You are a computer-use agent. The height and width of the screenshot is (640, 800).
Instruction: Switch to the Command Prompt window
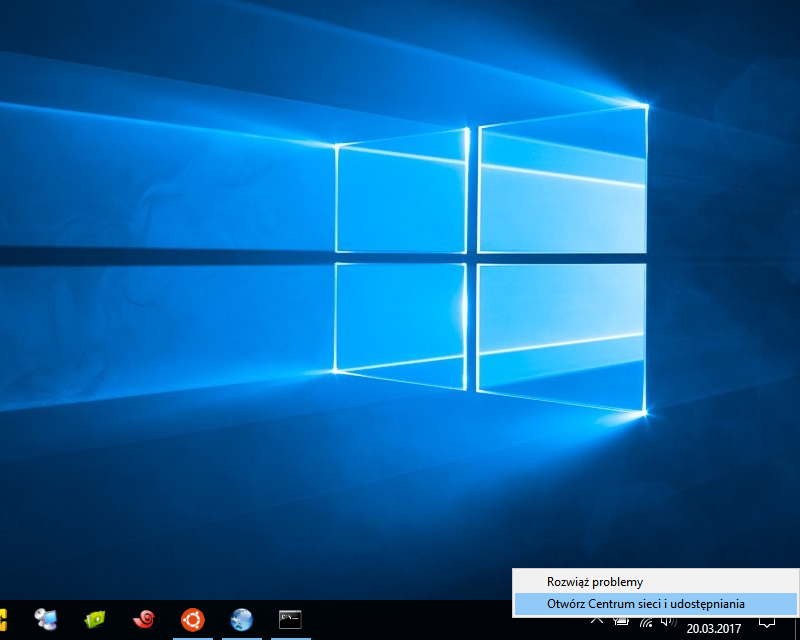coord(290,620)
